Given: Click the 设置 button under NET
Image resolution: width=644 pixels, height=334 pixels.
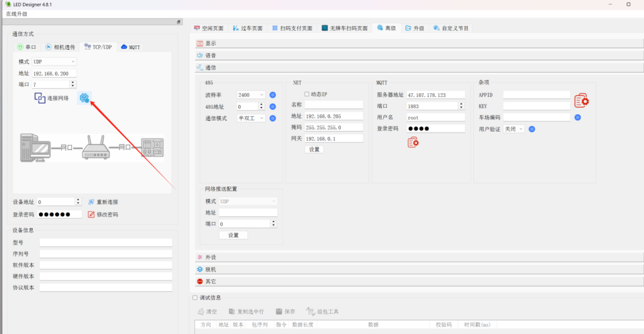Looking at the screenshot, I should 314,149.
